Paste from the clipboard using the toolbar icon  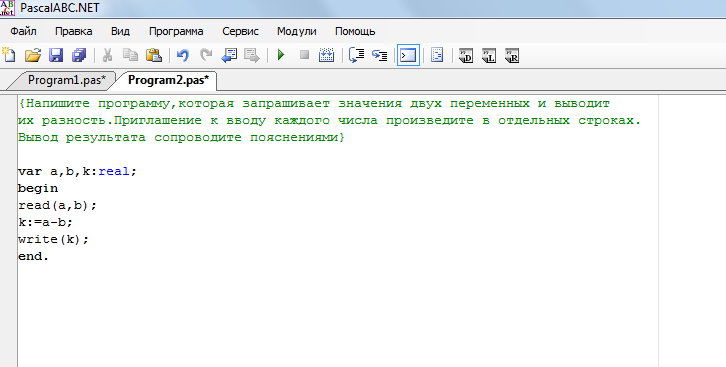coord(154,55)
